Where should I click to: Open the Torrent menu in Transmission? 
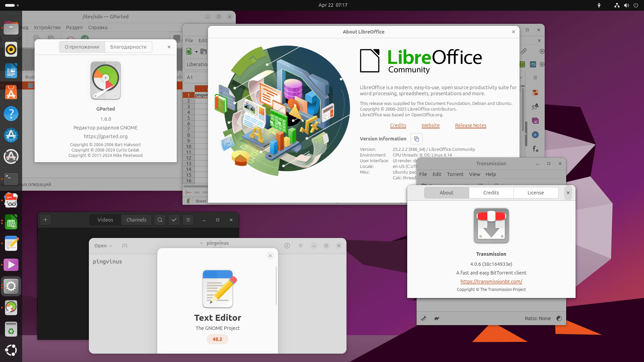[x=455, y=174]
